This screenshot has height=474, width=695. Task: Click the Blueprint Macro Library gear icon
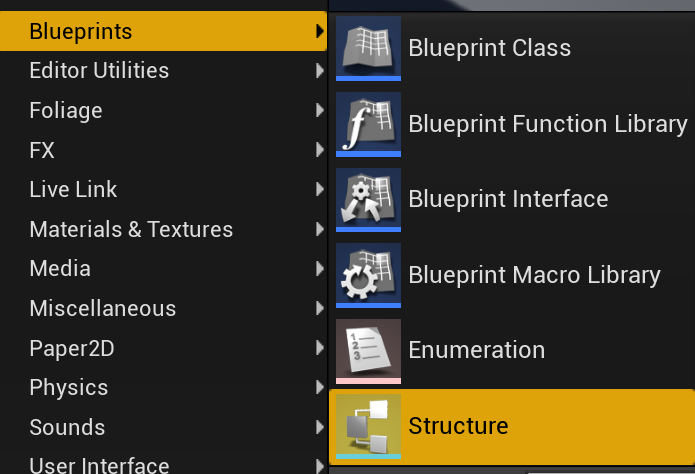pos(368,275)
